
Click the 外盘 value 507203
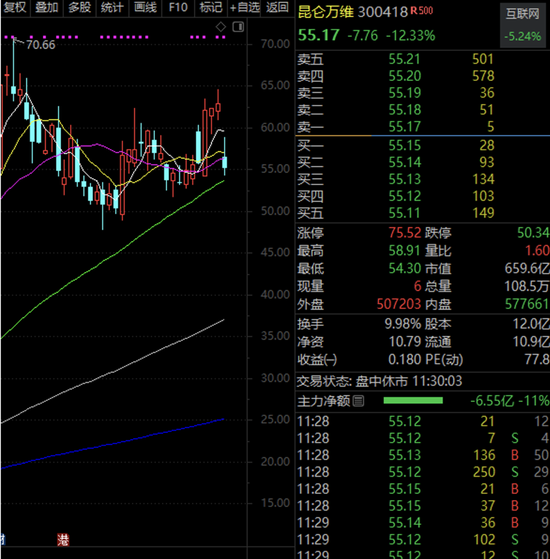(399, 304)
